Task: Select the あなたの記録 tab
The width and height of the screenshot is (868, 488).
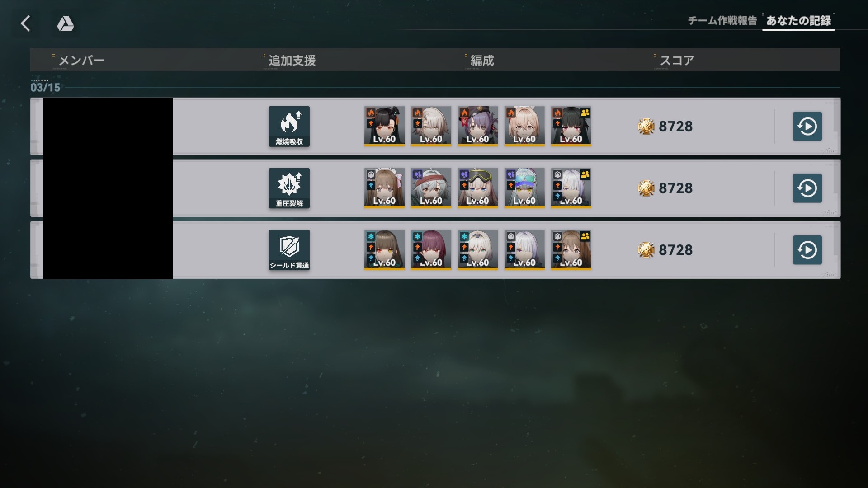Action: coord(798,21)
